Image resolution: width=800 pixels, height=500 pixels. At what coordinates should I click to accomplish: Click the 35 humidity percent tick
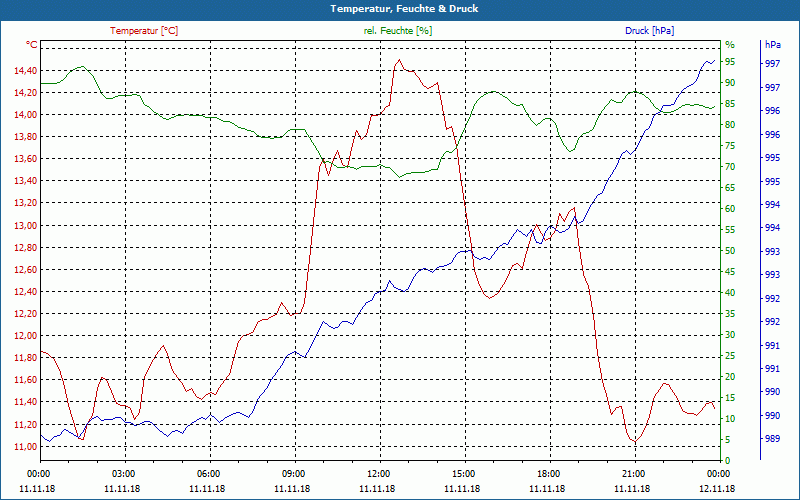(x=730, y=314)
